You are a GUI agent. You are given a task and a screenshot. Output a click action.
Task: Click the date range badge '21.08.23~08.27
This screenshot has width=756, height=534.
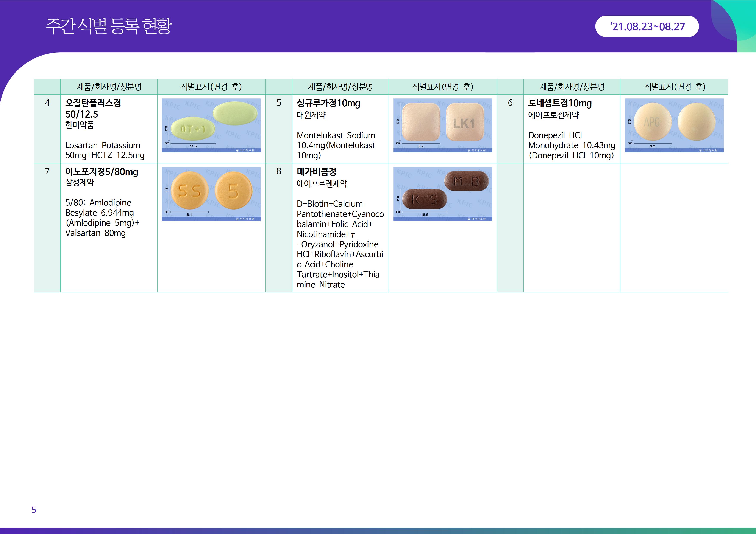pyautogui.click(x=647, y=27)
